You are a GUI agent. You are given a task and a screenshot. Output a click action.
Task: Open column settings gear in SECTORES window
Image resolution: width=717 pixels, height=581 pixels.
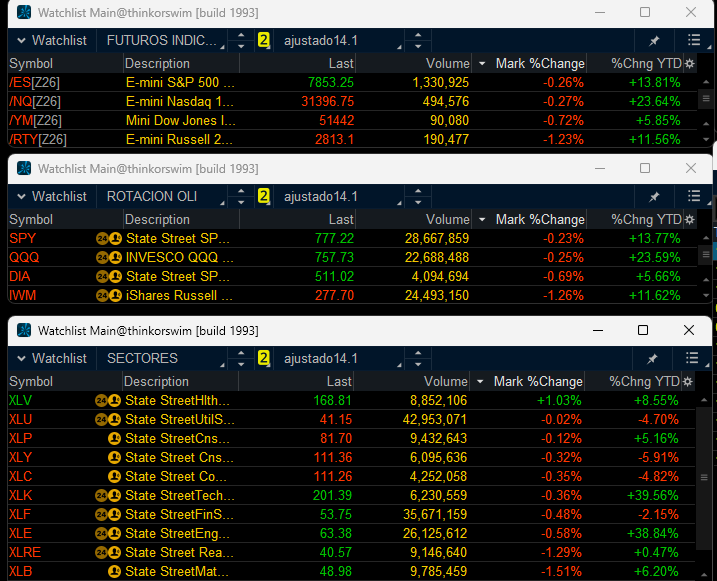pos(688,381)
